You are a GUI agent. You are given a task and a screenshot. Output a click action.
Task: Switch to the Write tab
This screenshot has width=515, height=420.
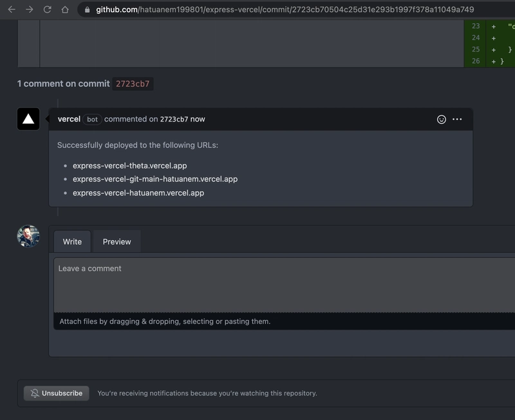click(72, 241)
